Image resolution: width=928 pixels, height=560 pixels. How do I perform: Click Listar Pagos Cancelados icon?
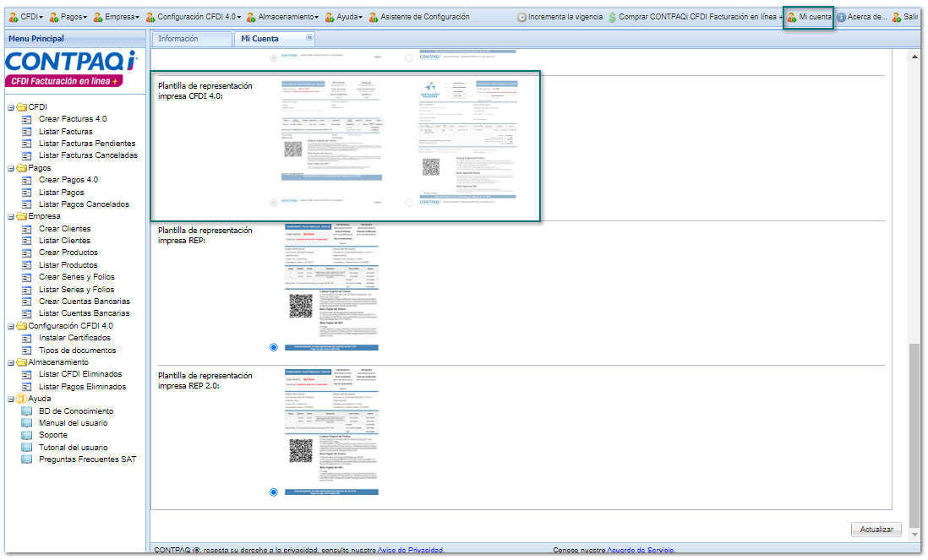[27, 204]
